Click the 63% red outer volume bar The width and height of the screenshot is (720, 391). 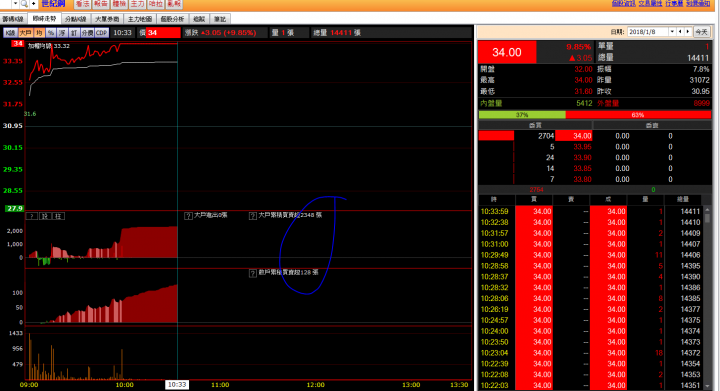click(638, 115)
